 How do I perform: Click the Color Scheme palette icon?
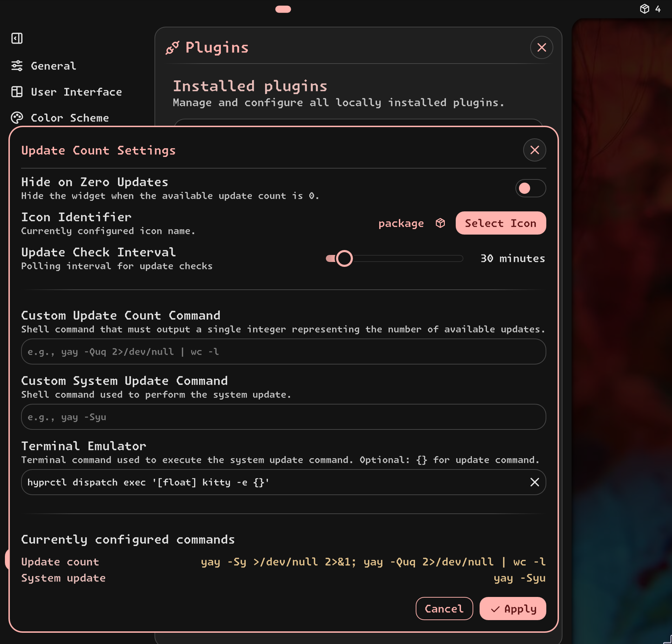pyautogui.click(x=17, y=118)
